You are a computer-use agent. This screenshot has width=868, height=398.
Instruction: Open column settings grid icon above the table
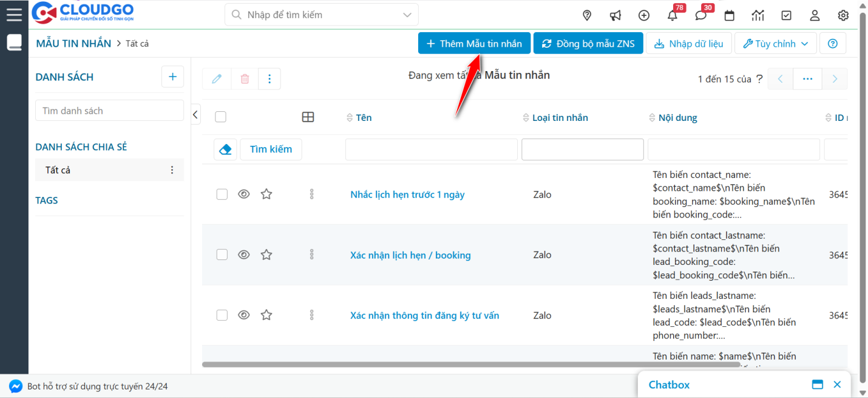308,117
